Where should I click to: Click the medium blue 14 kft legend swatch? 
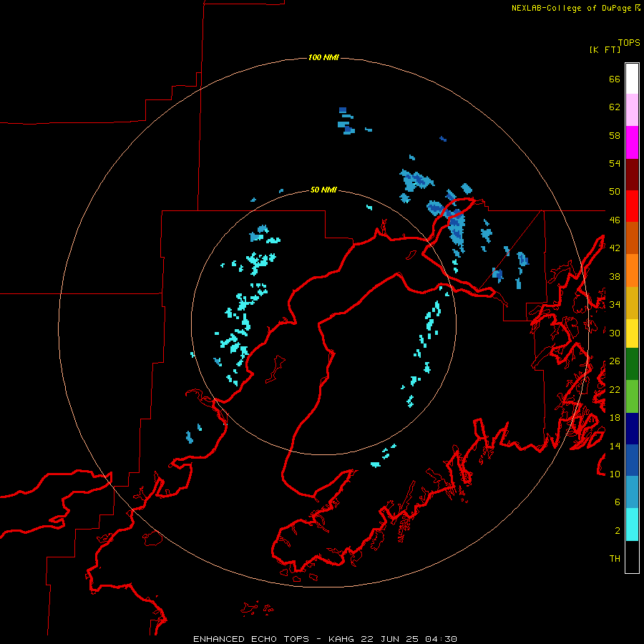632,460
